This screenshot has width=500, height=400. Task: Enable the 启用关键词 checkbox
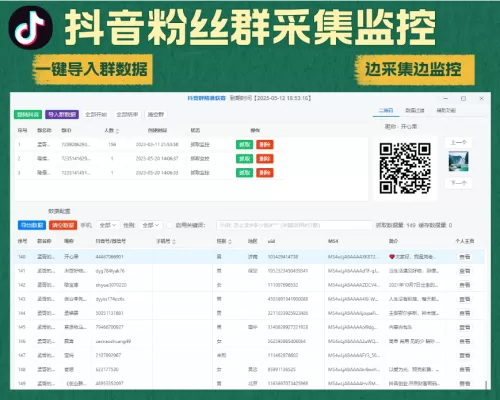coord(170,226)
